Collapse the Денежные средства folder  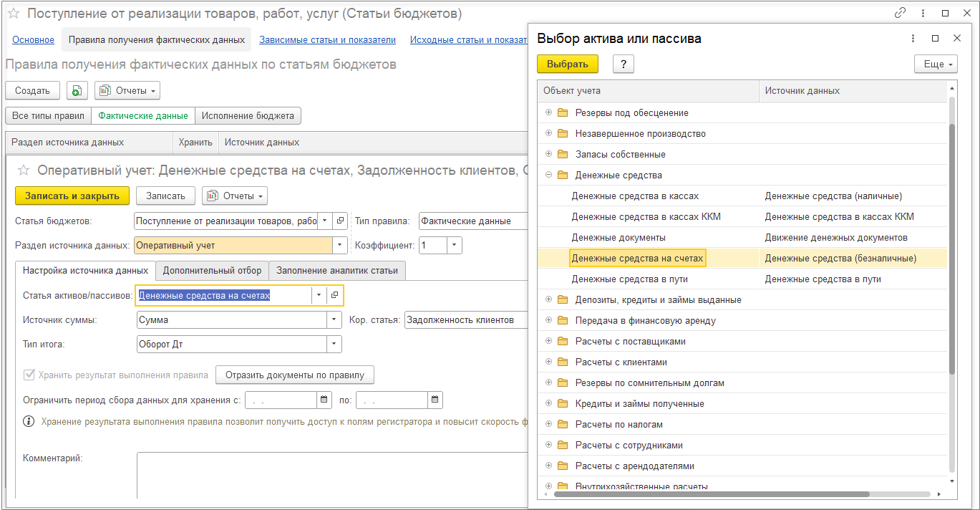tap(549, 175)
